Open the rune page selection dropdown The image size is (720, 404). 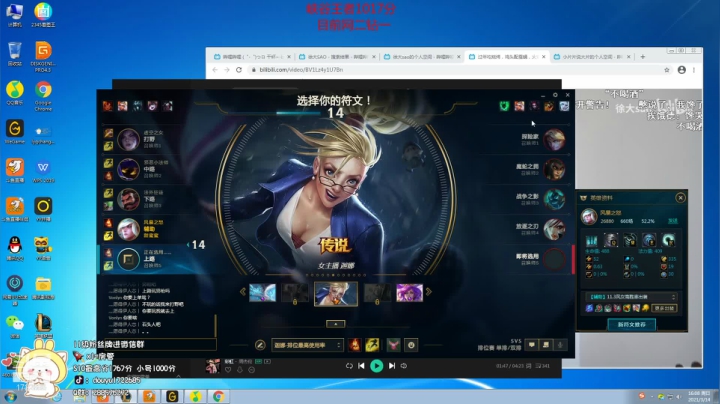click(x=307, y=345)
